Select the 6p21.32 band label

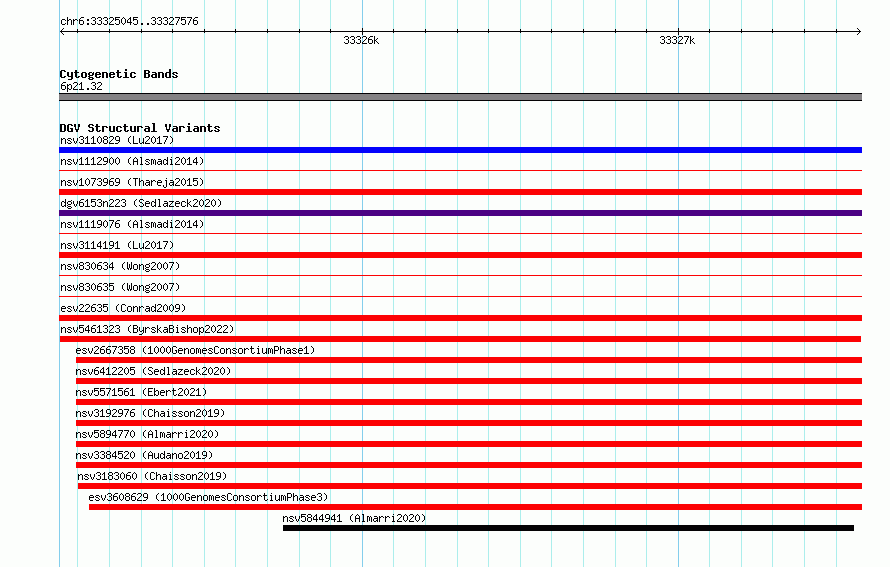pyautogui.click(x=81, y=86)
